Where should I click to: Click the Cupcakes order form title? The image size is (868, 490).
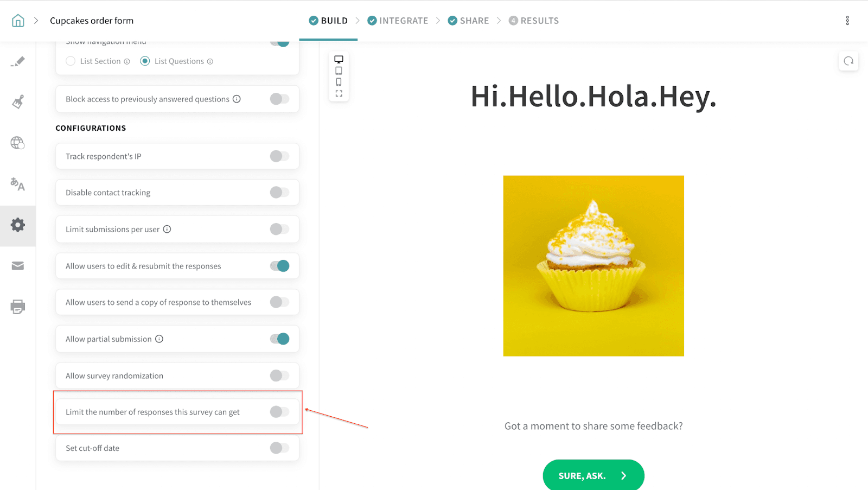pos(92,21)
